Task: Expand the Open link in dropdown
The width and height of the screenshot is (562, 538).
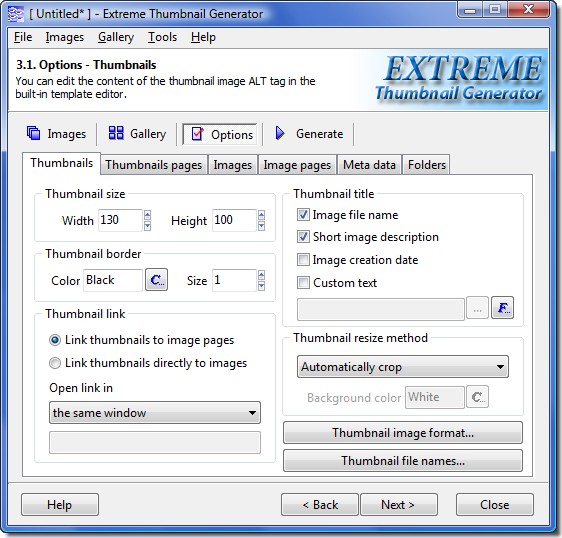Action: (x=155, y=413)
